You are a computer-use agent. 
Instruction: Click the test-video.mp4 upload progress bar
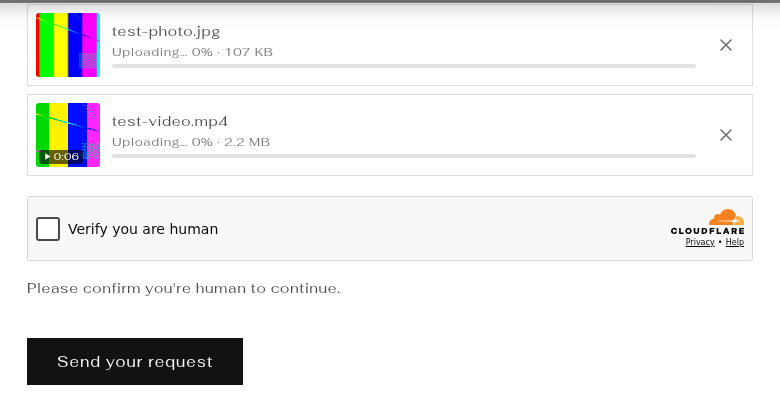pyautogui.click(x=404, y=156)
